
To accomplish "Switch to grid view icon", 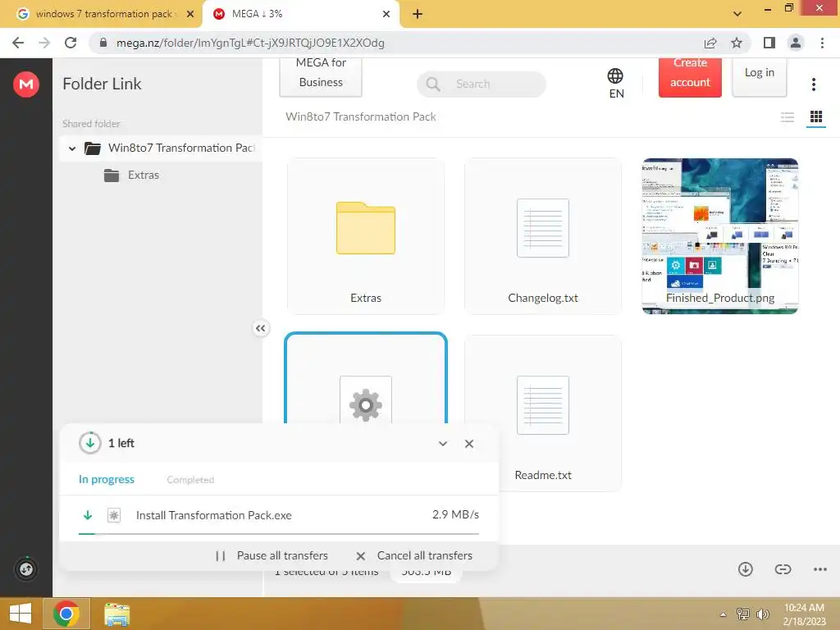I will pyautogui.click(x=816, y=116).
